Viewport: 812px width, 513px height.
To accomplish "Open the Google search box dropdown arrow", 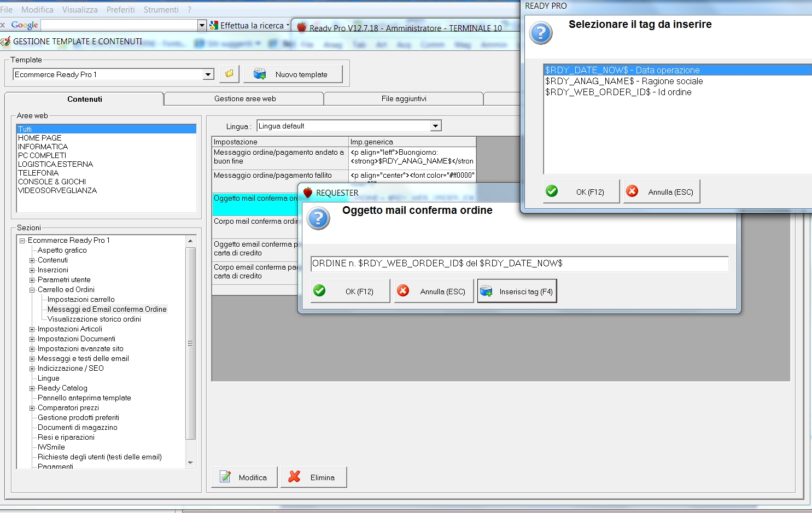I will (202, 25).
